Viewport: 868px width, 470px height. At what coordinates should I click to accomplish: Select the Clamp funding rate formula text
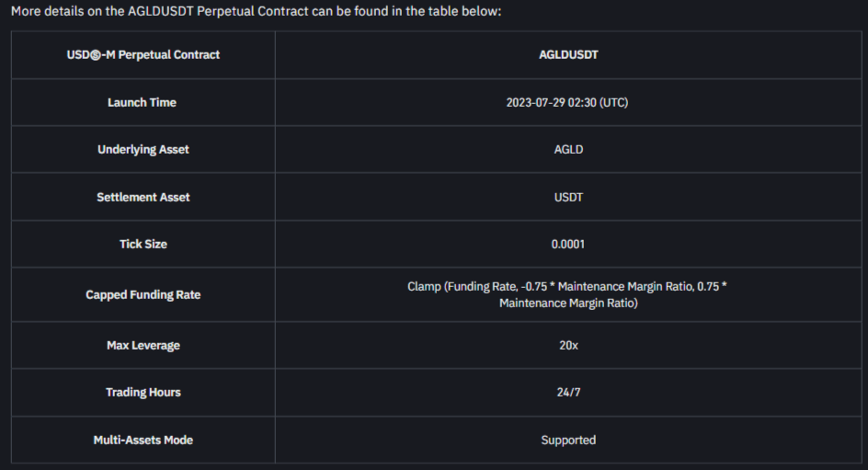tap(567, 294)
